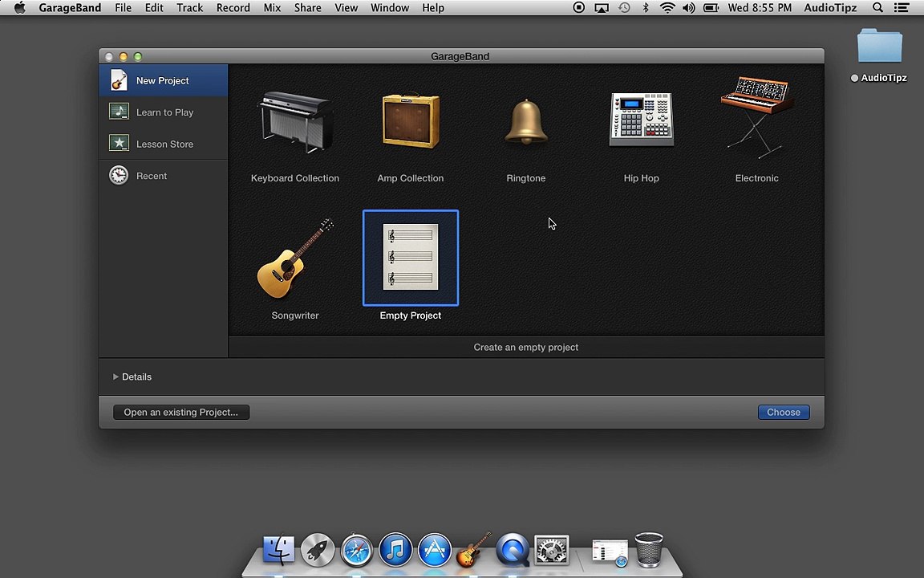Open the Edit menu

[x=154, y=8]
